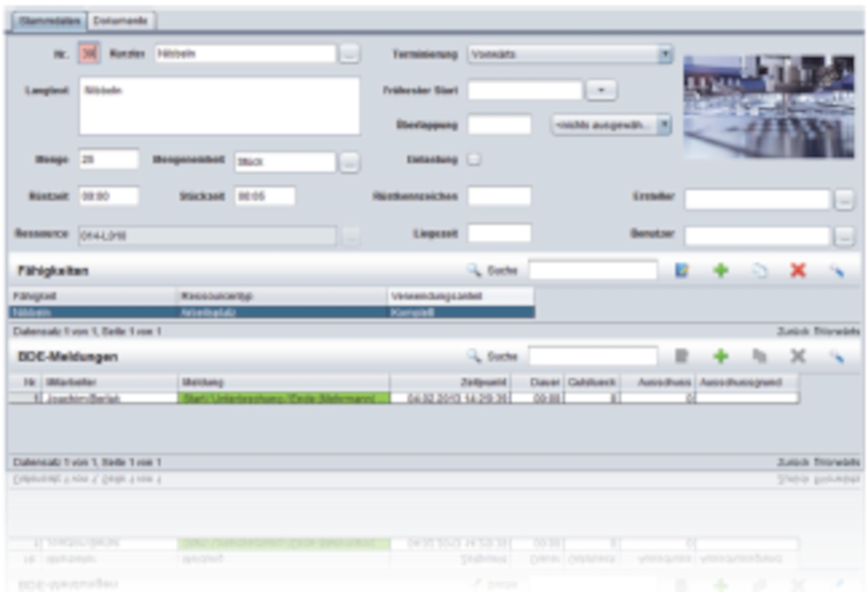The height and width of the screenshot is (592, 868).
Task: Open the Benutzer lookup button
Action: point(844,236)
